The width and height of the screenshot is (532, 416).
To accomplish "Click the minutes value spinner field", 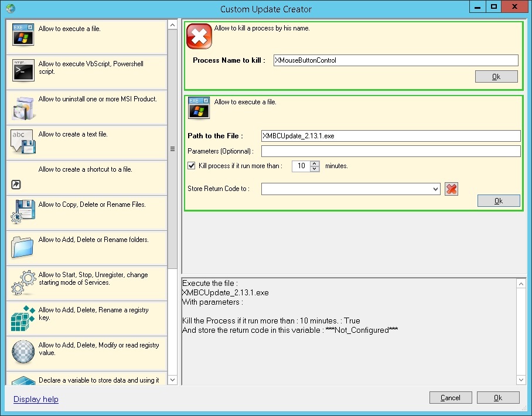I will coord(301,166).
